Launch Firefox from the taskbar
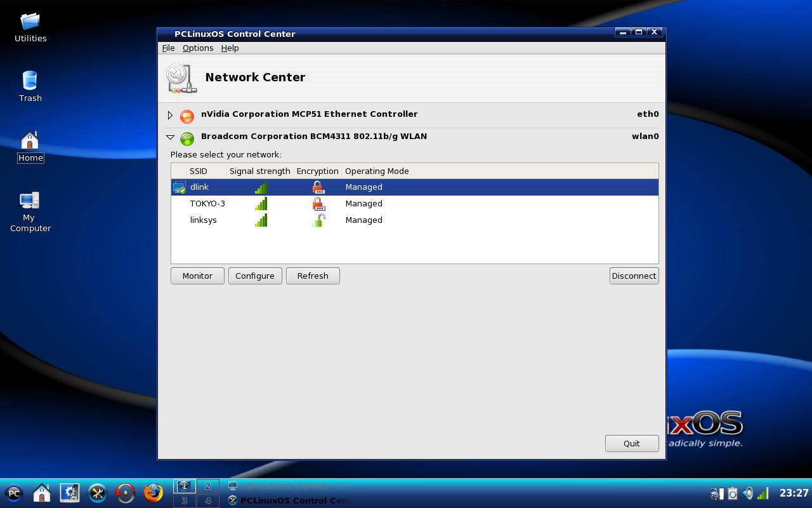This screenshot has width=812, height=508. (154, 493)
